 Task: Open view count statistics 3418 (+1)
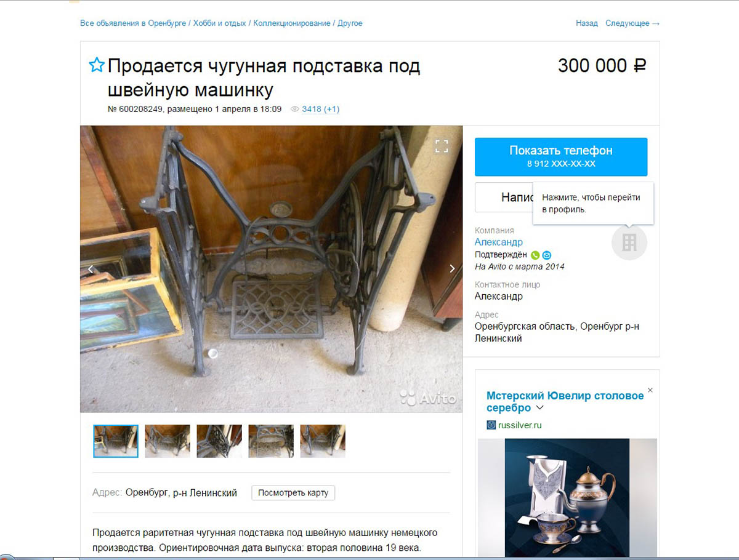[320, 109]
